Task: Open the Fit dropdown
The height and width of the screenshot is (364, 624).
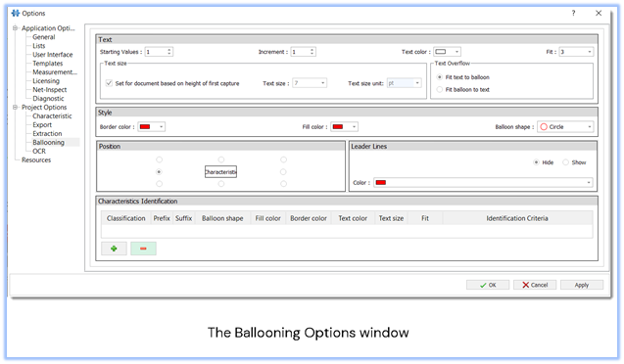Action: pyautogui.click(x=576, y=52)
